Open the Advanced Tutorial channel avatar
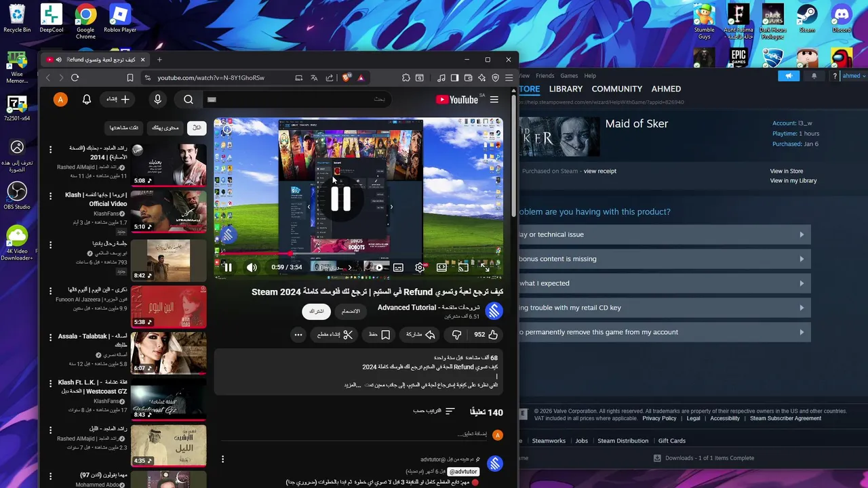The height and width of the screenshot is (488, 868). click(494, 311)
